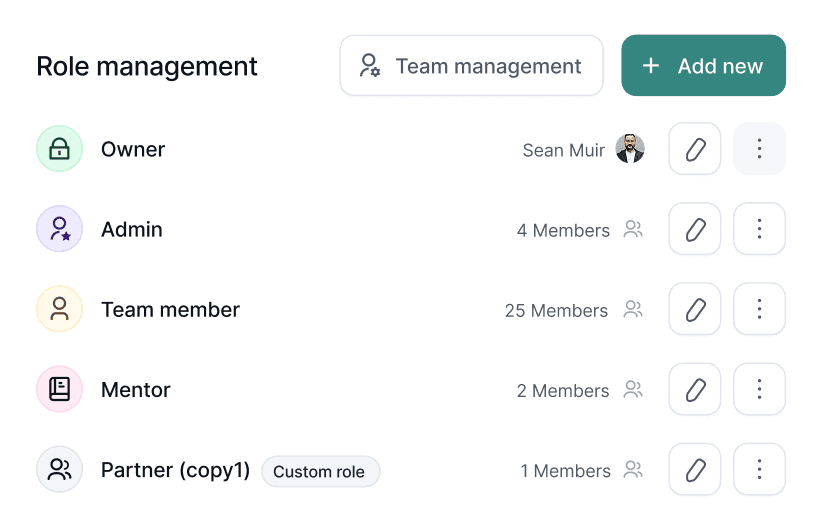This screenshot has height=532, width=822.
Task: Click the Mentor role book icon
Action: pos(59,389)
